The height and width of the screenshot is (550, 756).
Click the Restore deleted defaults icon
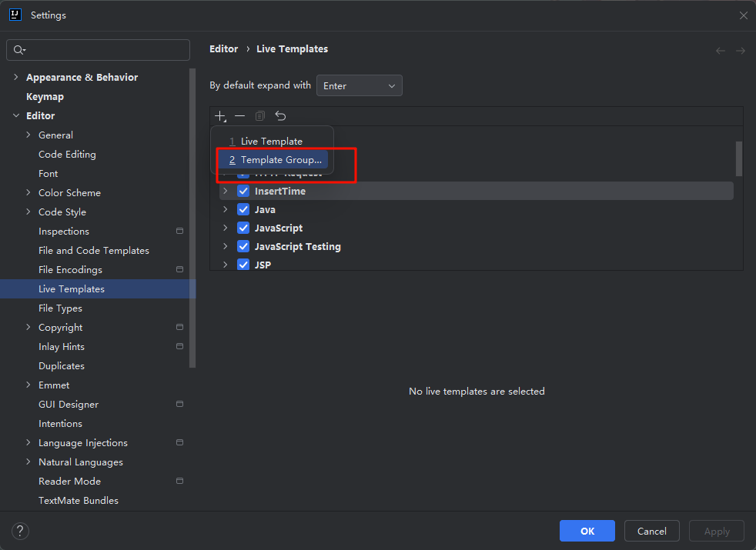pyautogui.click(x=280, y=116)
